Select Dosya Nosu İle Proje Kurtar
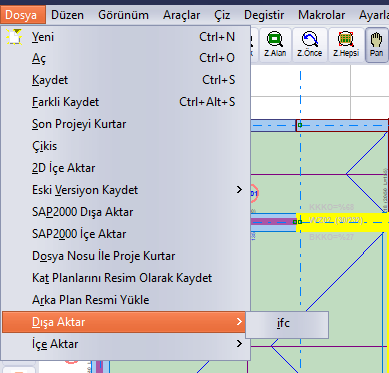Image resolution: width=389 pixels, height=373 pixels. [x=126, y=256]
